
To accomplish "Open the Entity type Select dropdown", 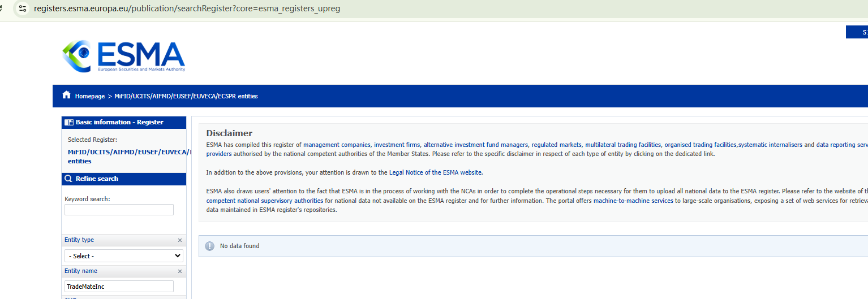I will [124, 256].
